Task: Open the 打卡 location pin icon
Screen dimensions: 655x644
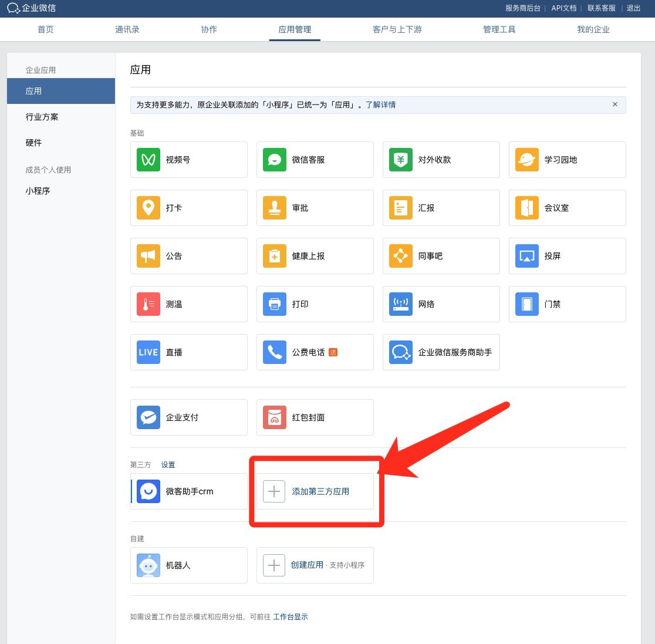Action: [148, 208]
